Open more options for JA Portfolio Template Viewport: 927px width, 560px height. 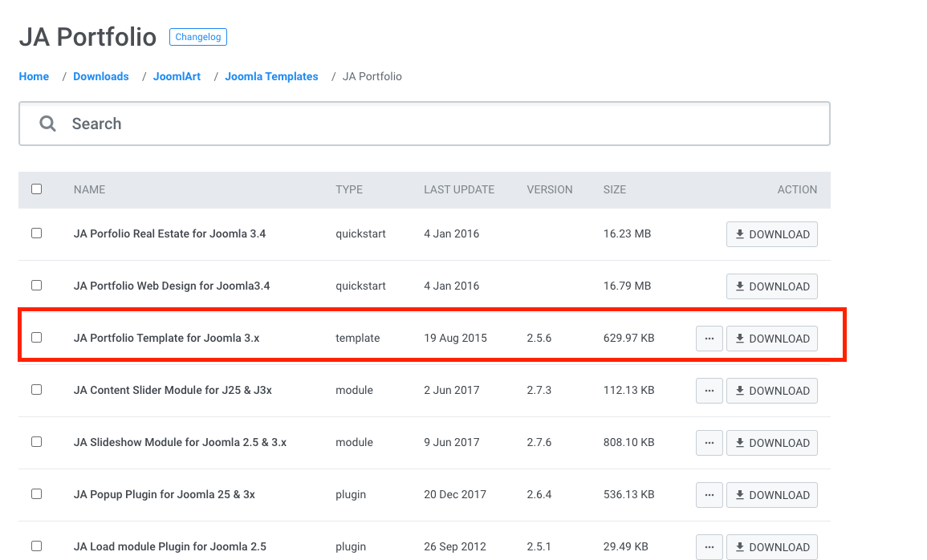[709, 339]
